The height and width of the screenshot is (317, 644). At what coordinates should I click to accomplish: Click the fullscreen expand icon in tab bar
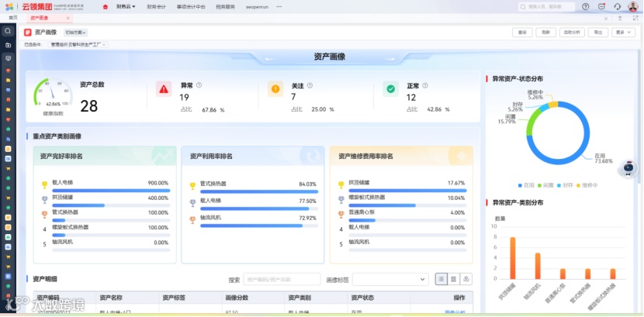coord(634,18)
